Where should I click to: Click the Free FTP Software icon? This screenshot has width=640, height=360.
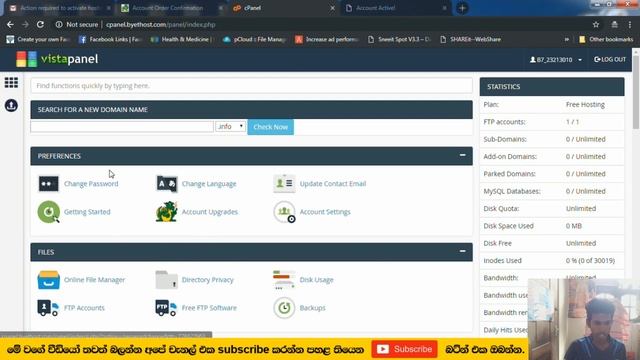(166, 308)
